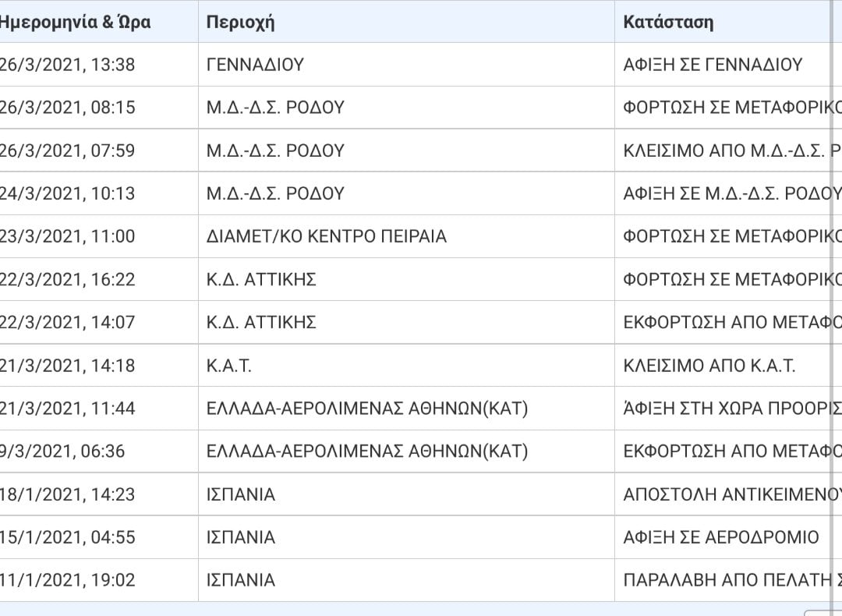Click ΙΣΠΑΝΙΑ in the 11/1/2021 row
This screenshot has width=842, height=616.
[241, 580]
